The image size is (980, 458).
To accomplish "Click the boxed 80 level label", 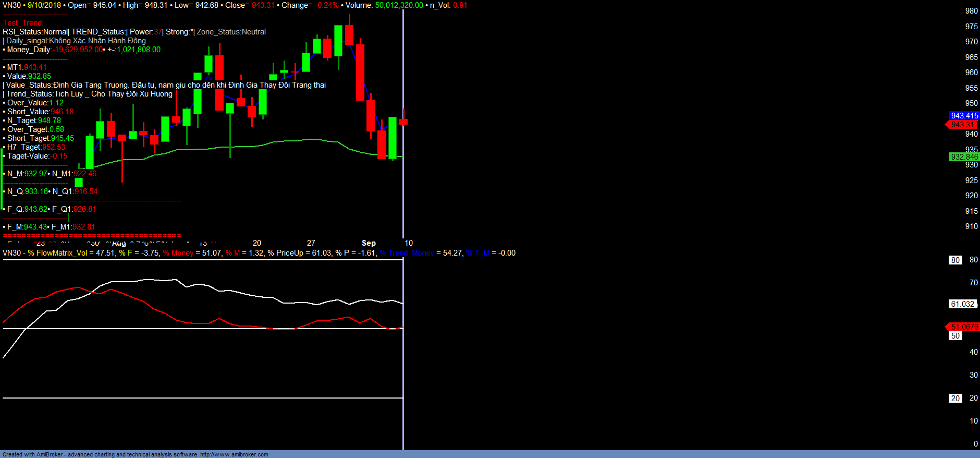I will [955, 260].
